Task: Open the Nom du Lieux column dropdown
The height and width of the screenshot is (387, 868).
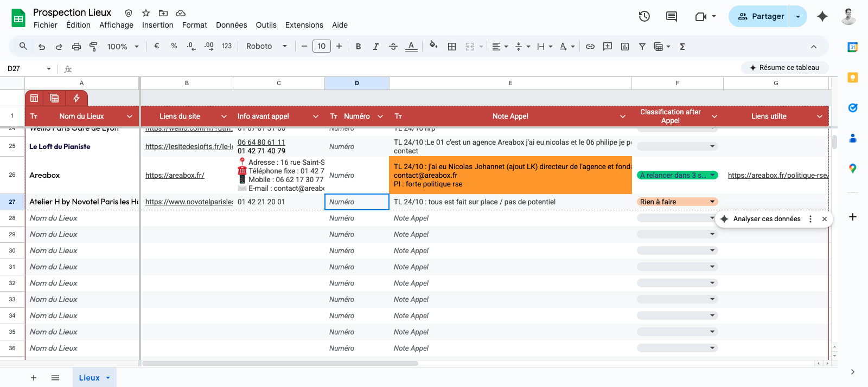Action: coord(130,116)
